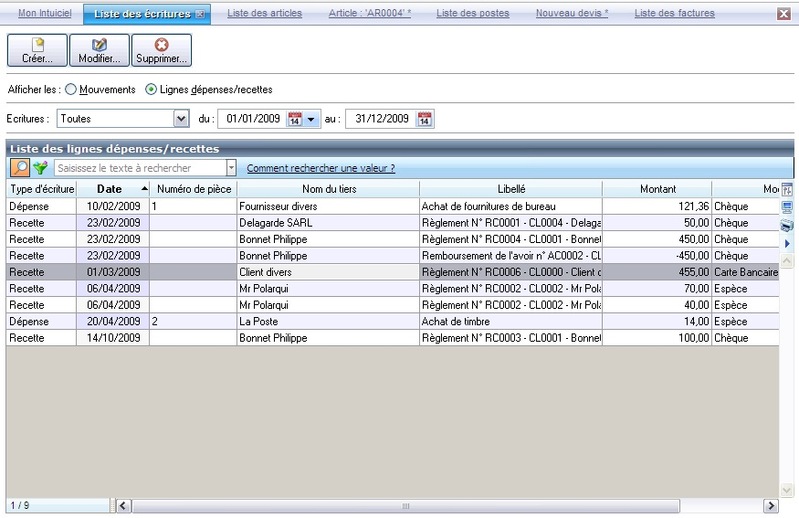
Task: Sort by the Nom du tiers column header
Action: point(329,189)
